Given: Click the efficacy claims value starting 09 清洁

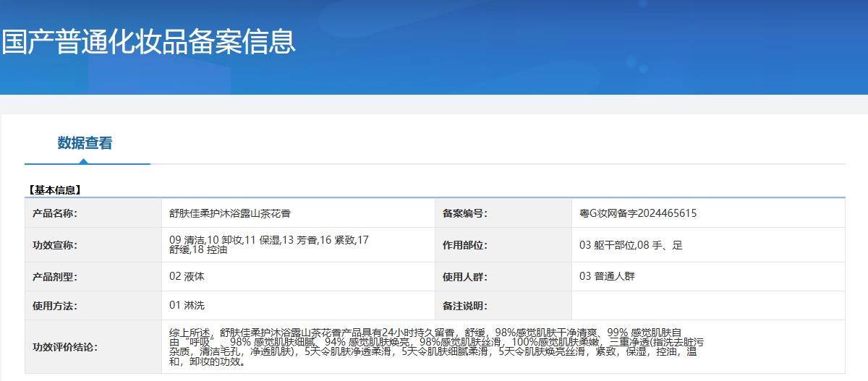Looking at the screenshot, I should tap(269, 244).
